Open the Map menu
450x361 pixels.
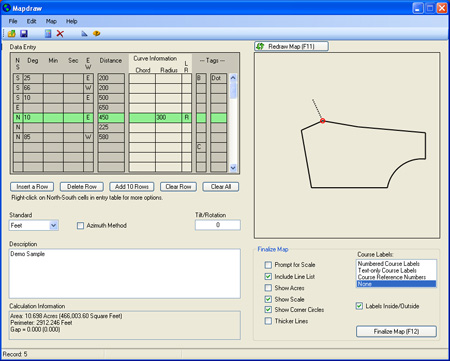(x=51, y=21)
